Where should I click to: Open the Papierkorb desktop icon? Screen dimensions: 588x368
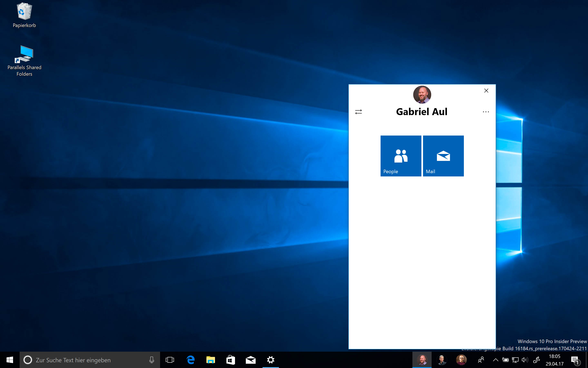coord(24,15)
